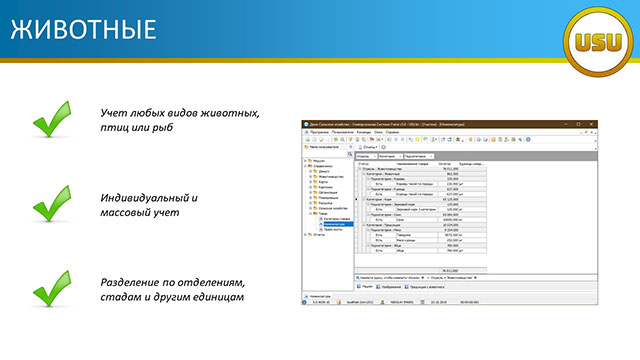Click the red circle icon beside Отчеты
This screenshot has height=360, width=640.
pos(383,147)
